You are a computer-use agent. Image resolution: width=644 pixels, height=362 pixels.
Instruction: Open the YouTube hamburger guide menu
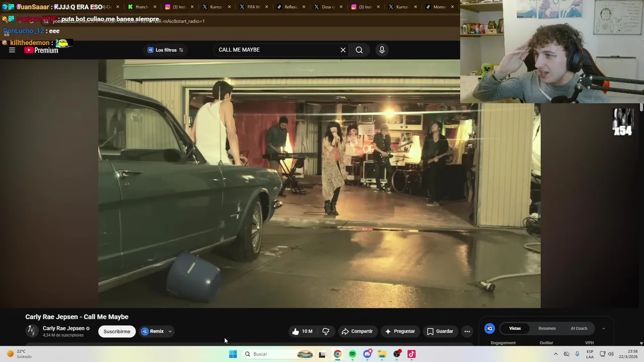pyautogui.click(x=12, y=50)
